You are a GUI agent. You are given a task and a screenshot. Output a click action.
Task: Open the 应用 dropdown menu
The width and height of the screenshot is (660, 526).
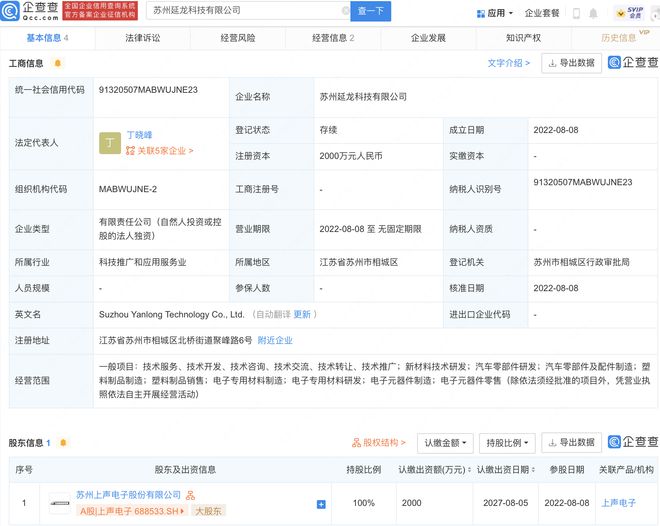[495, 13]
